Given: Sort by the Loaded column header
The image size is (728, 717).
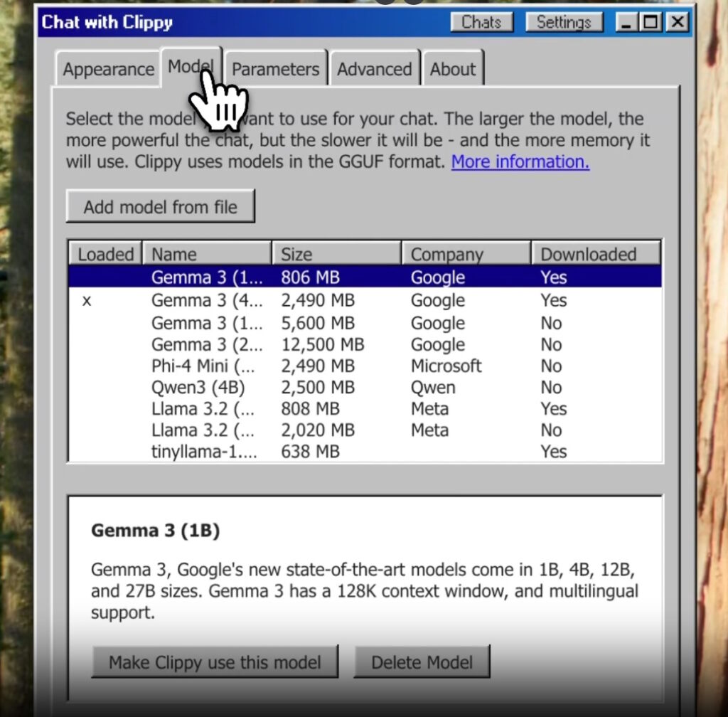Looking at the screenshot, I should tap(105, 254).
